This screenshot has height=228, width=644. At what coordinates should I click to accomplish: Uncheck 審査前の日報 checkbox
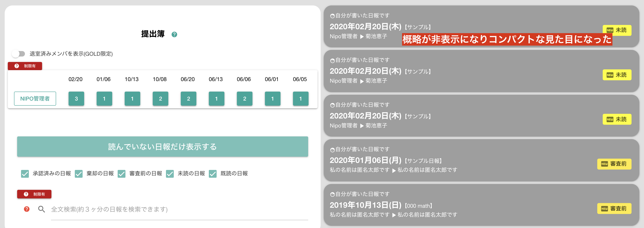tap(122, 173)
